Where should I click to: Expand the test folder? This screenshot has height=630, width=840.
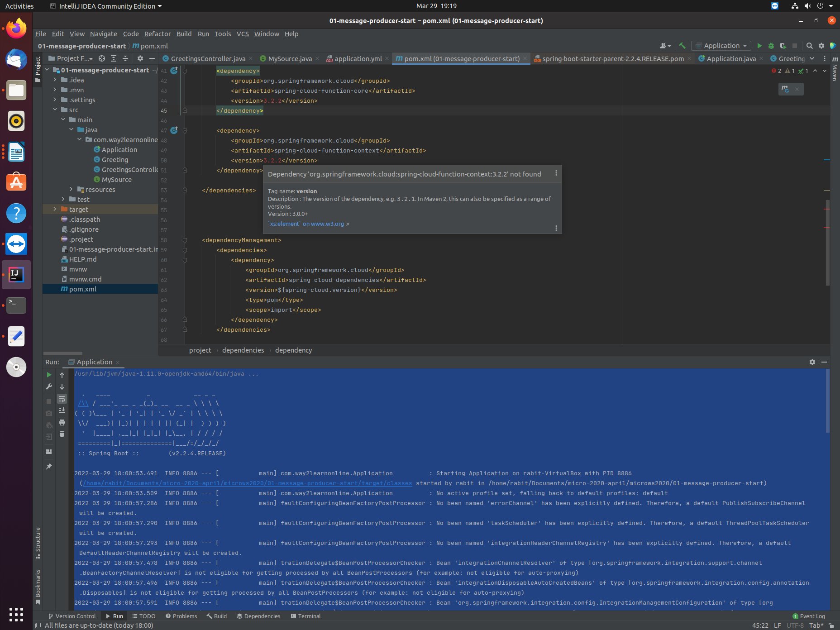click(x=63, y=200)
